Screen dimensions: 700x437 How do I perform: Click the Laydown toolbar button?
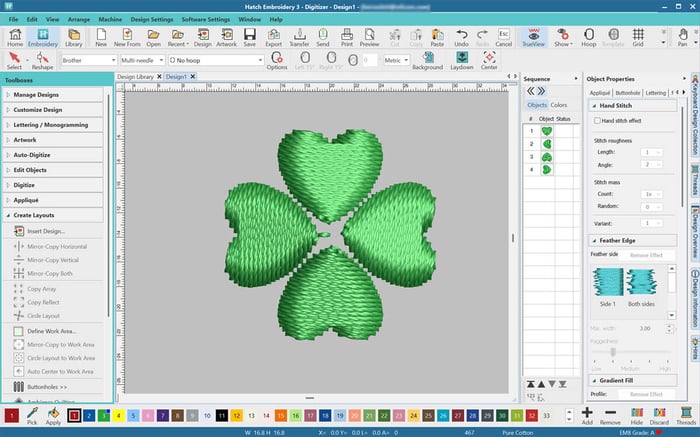pyautogui.click(x=462, y=61)
